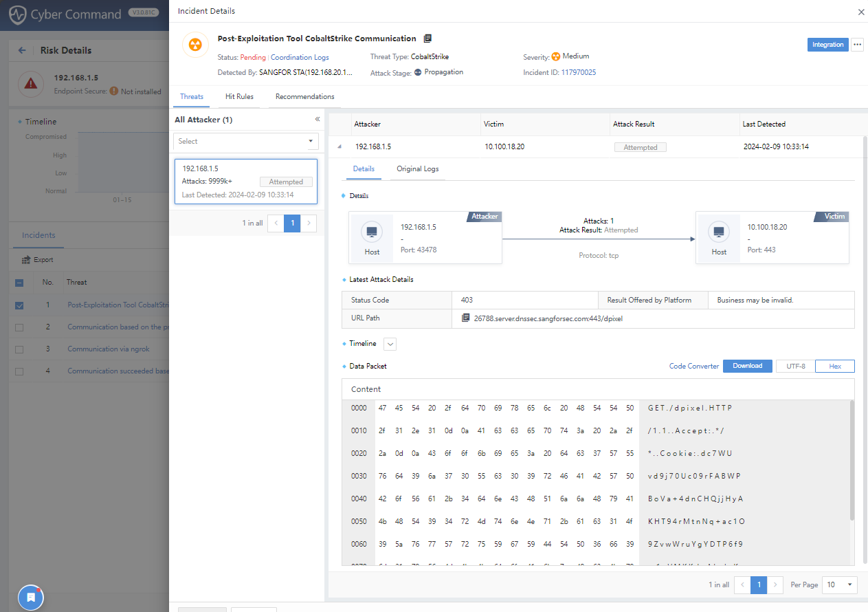Expand the Timeline section chevron
868x612 pixels.
390,344
